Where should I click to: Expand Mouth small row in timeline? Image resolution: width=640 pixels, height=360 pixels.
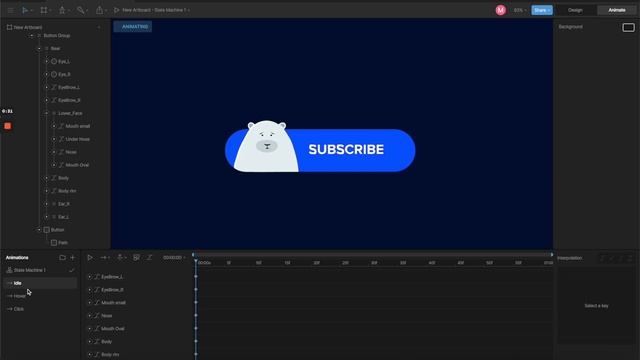(90, 303)
